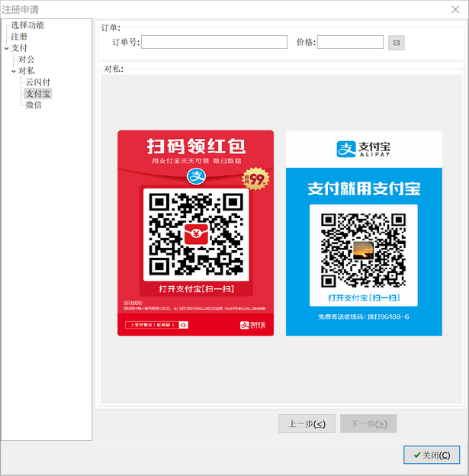Select 选择功能 in the tree
The height and width of the screenshot is (476, 469).
(x=27, y=25)
